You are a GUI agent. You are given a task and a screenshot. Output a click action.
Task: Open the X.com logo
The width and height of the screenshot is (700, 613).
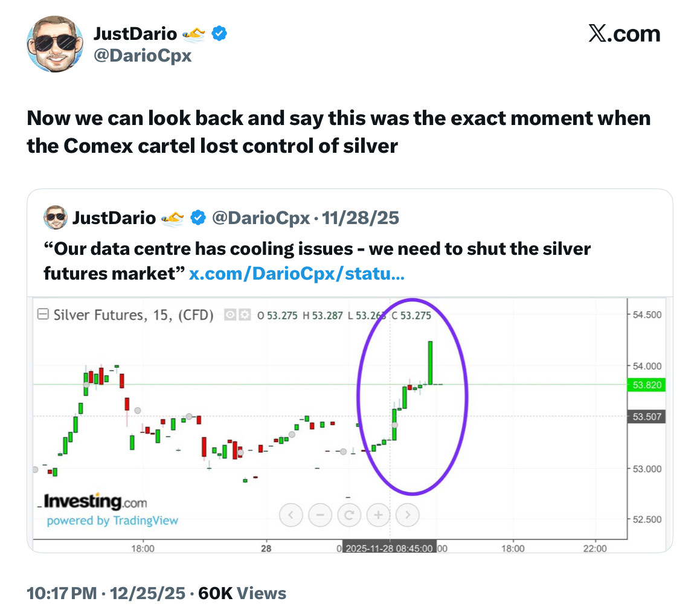(624, 34)
